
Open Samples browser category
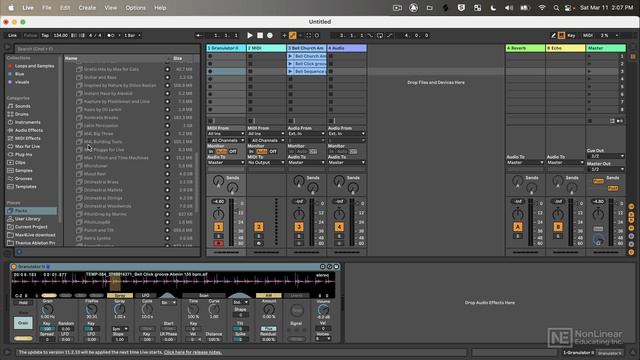click(x=23, y=171)
